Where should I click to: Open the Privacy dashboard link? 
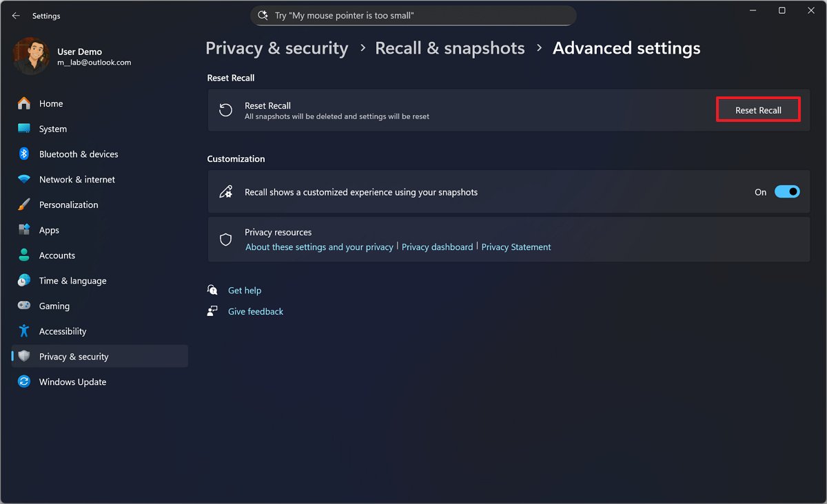click(x=437, y=246)
